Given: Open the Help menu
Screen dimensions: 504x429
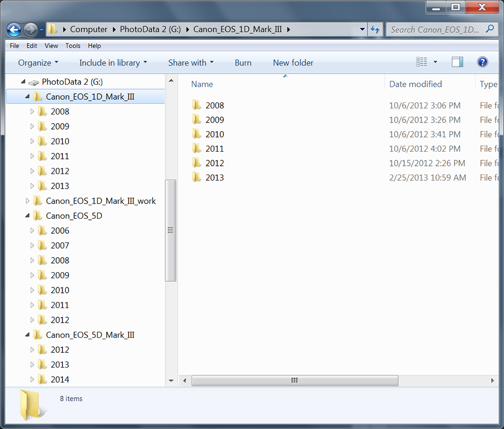Looking at the screenshot, I should tap(95, 46).
